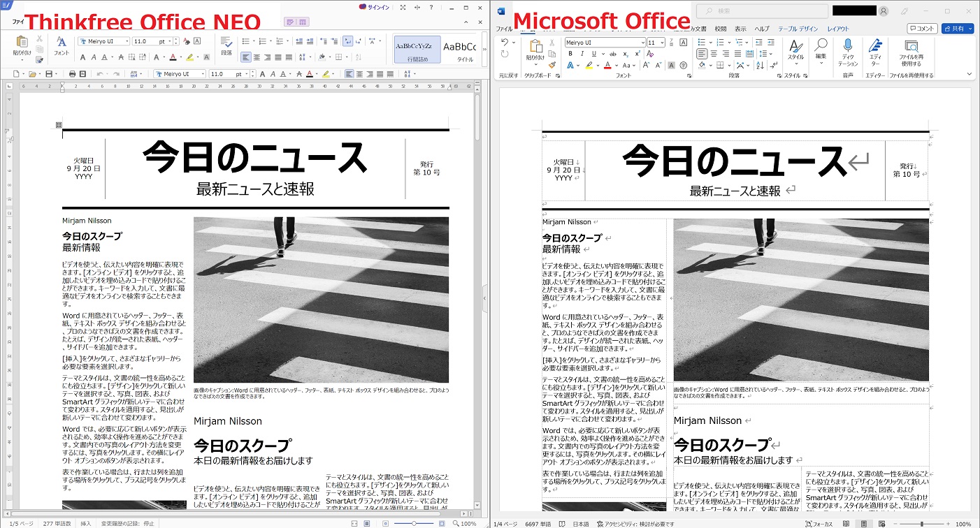The image size is (980, 528).
Task: Select the 行間詰め style in Thinkfree
Action: (417, 50)
